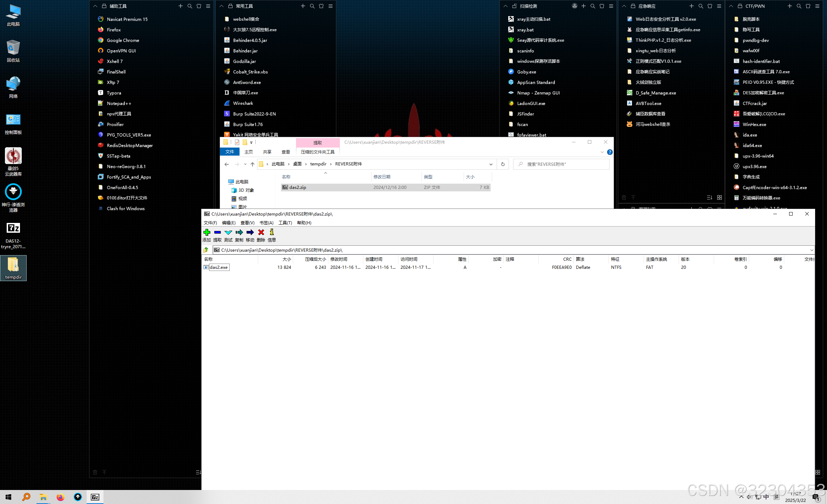Toggle pin on the 常用工具 panel
Screen dimensions: 827x504
click(x=230, y=6)
